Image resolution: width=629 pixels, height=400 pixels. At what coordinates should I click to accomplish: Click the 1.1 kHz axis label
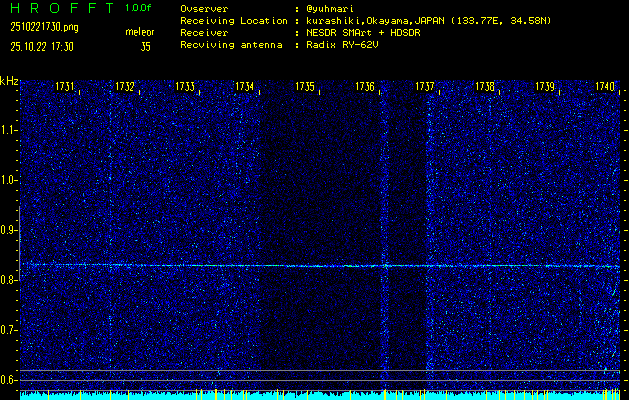tap(8, 130)
